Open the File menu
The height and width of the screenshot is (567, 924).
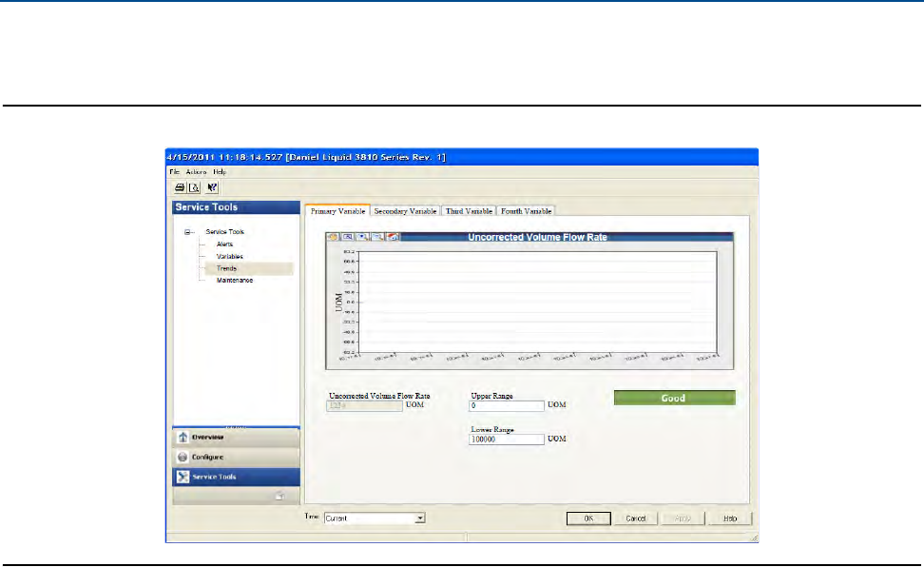[174, 171]
